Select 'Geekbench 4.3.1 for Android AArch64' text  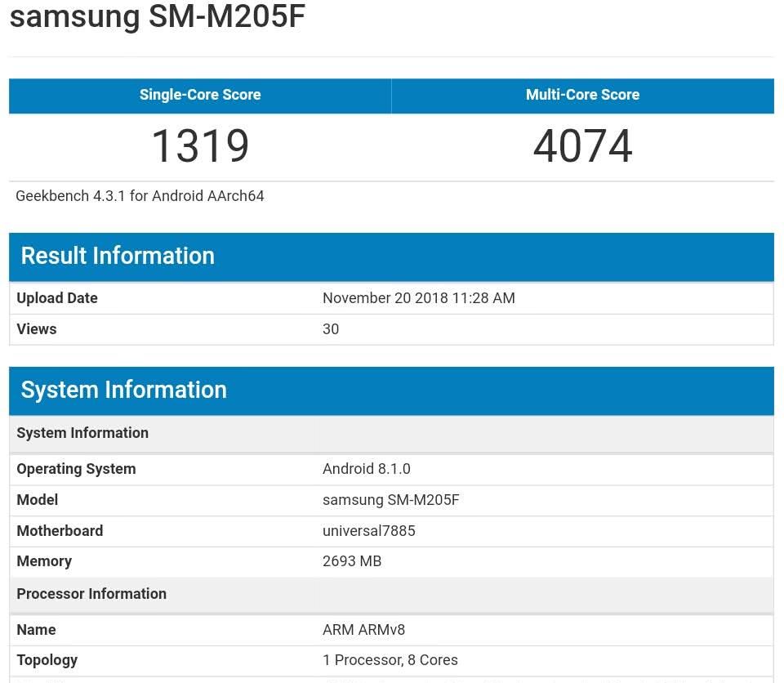pos(140,196)
